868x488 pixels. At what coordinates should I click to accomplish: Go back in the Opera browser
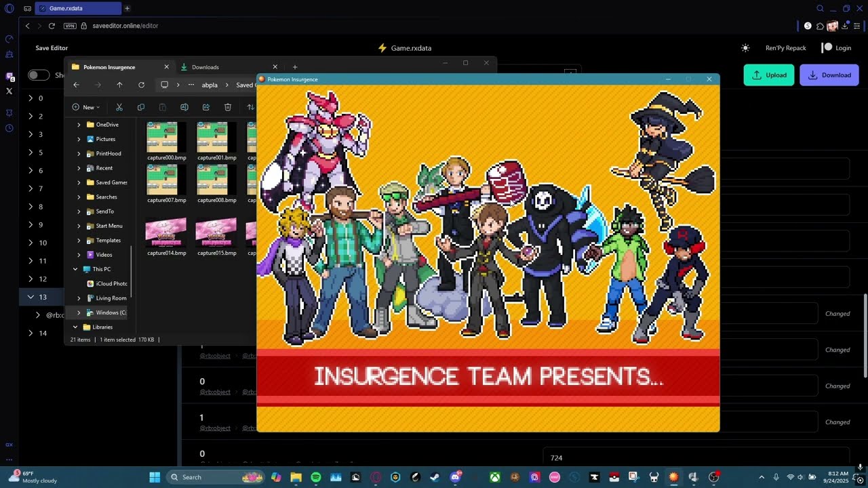coord(27,26)
